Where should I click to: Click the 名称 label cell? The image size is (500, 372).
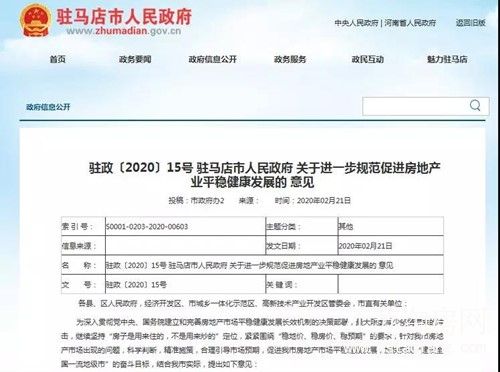(x=83, y=265)
